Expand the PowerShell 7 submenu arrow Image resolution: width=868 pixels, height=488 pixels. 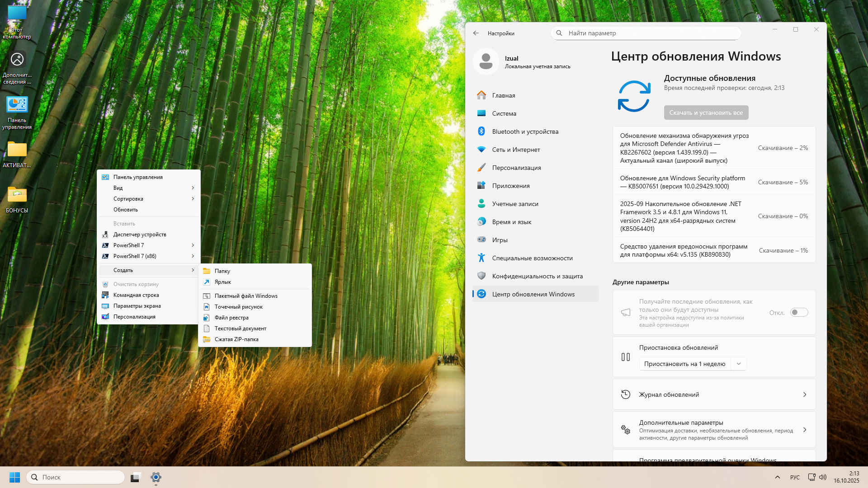click(x=193, y=245)
